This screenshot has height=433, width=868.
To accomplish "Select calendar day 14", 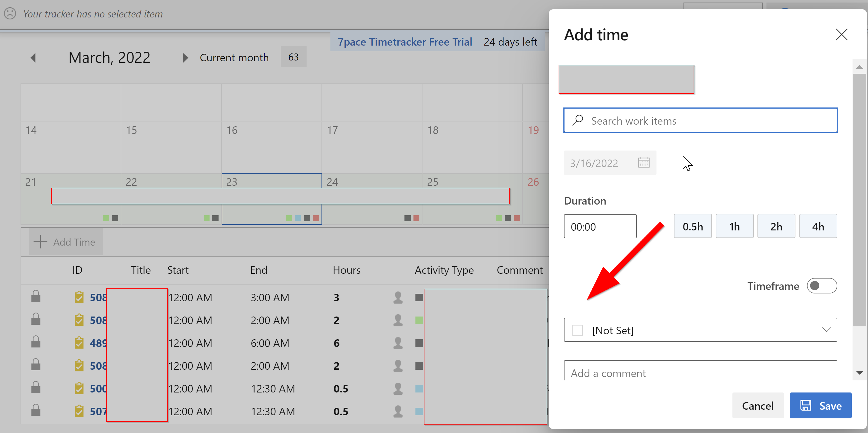I will click(x=71, y=148).
